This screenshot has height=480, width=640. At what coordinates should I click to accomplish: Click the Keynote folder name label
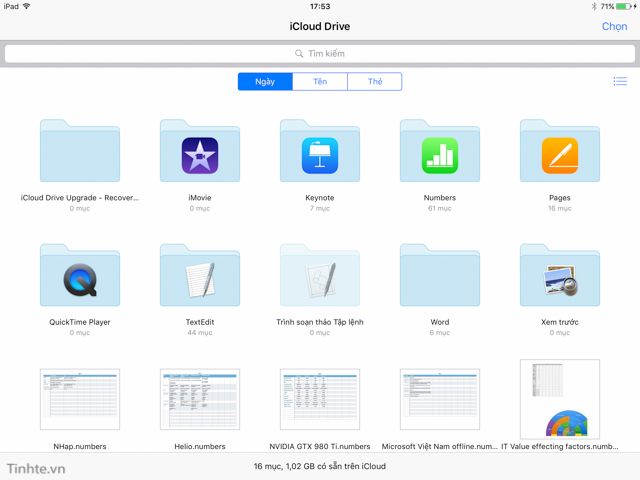click(320, 198)
